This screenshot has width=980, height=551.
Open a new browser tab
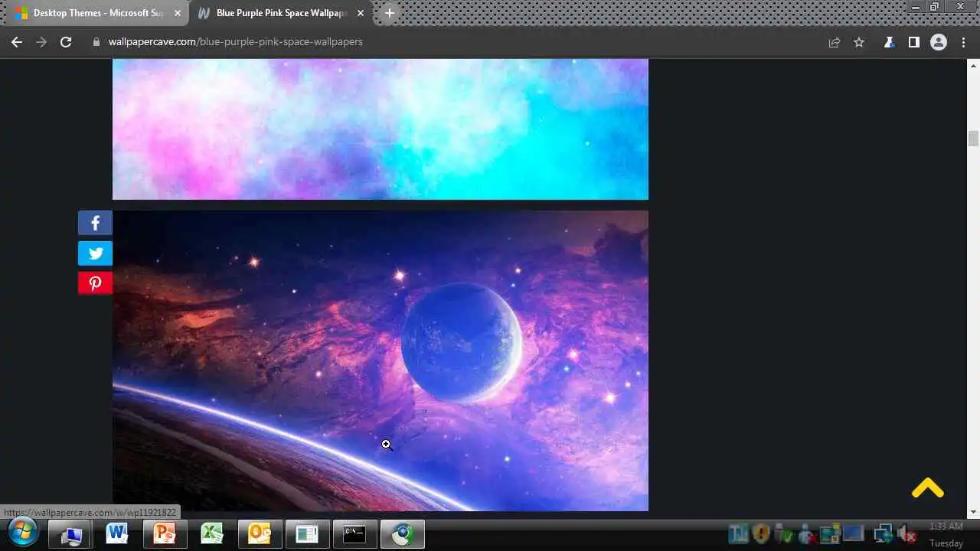pyautogui.click(x=389, y=13)
